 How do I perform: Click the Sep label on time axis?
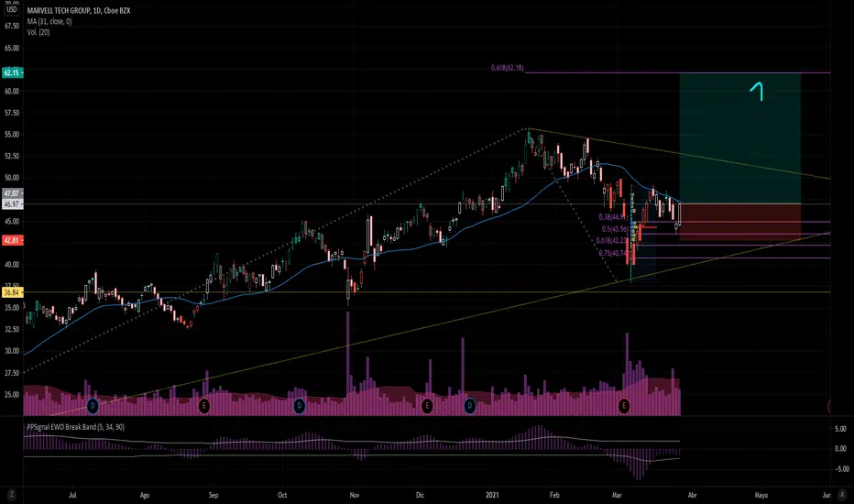point(213,495)
